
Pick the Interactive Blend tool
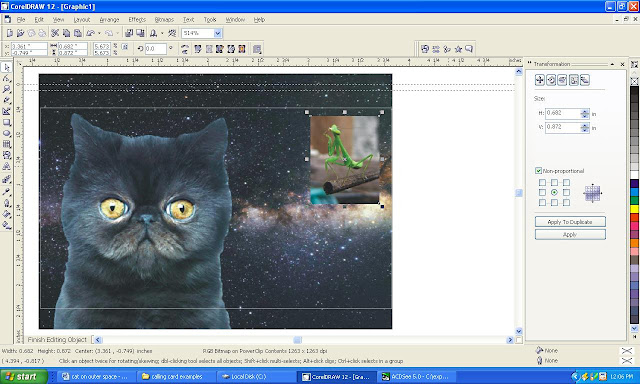pyautogui.click(x=7, y=180)
